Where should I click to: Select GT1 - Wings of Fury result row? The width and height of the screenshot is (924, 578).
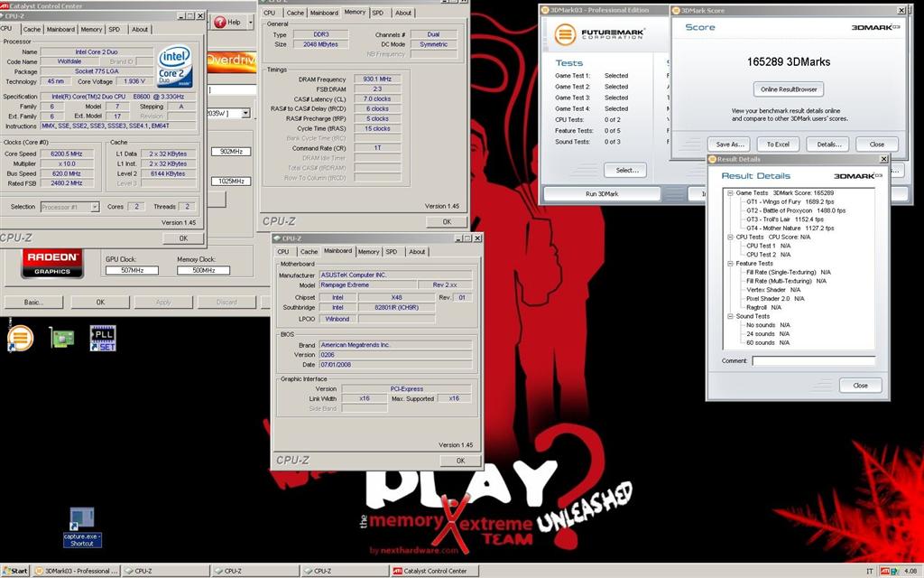pos(790,201)
